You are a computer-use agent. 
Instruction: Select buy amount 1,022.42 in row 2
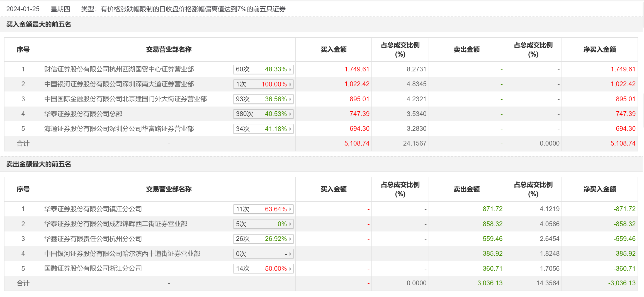pyautogui.click(x=357, y=84)
